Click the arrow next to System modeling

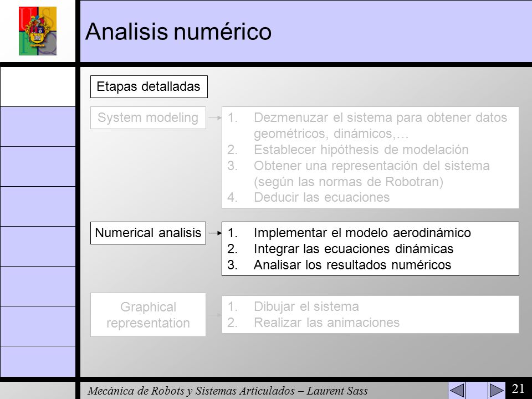[x=214, y=117]
